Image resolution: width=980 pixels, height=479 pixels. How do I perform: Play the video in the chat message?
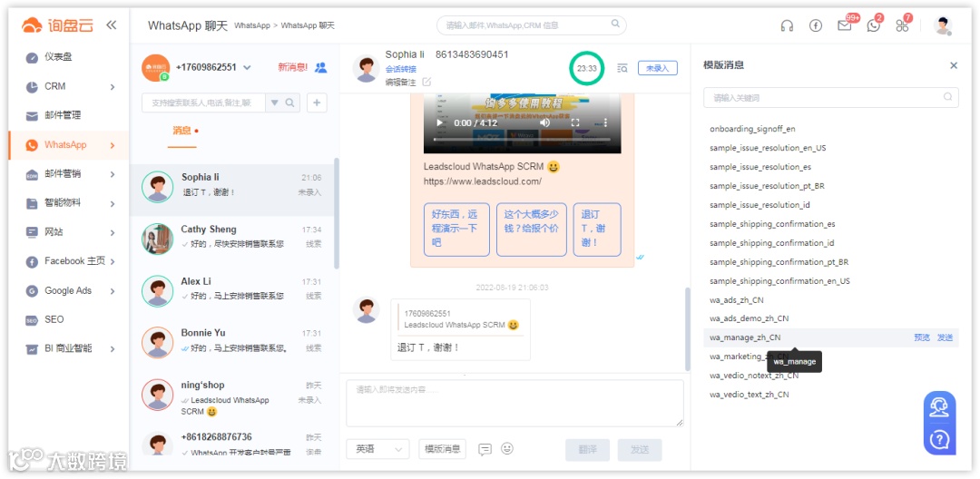pos(439,123)
